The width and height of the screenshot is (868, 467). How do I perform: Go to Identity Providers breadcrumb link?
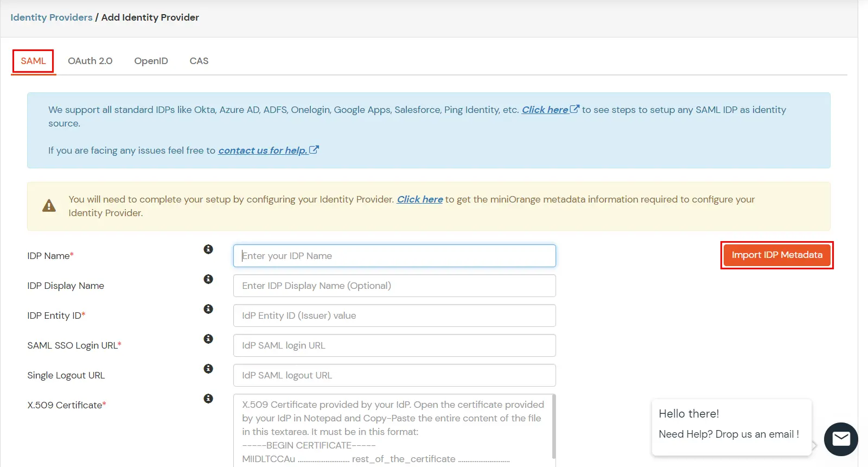coord(52,17)
